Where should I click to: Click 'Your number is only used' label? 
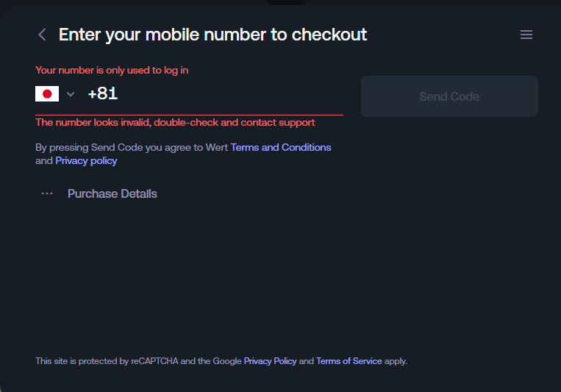click(x=112, y=70)
